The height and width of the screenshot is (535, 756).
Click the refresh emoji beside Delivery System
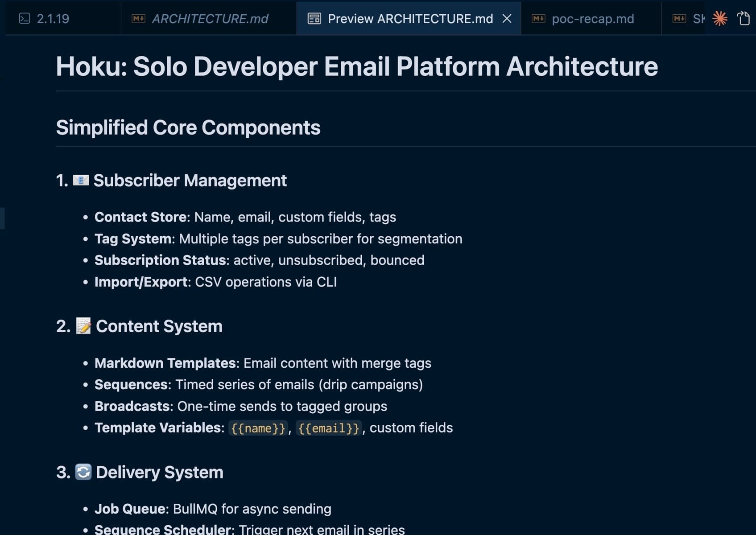[x=83, y=472]
